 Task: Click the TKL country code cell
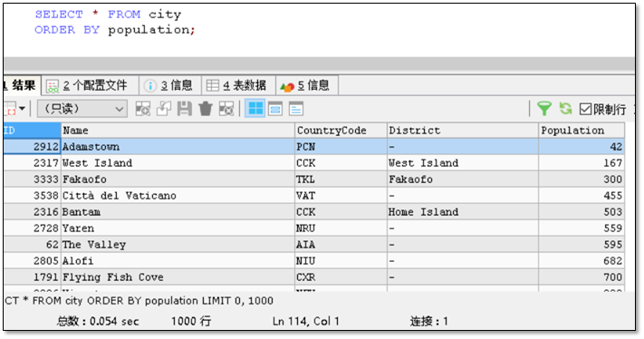(x=341, y=179)
